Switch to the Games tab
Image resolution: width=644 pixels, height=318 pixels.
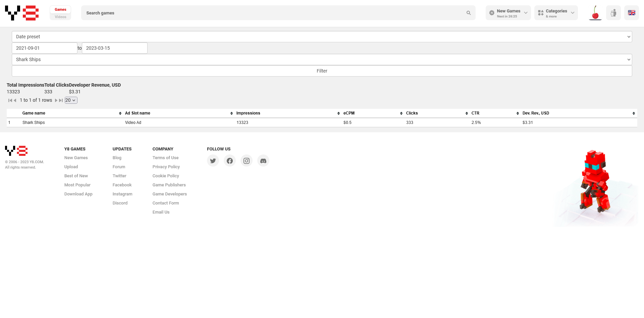(60, 9)
